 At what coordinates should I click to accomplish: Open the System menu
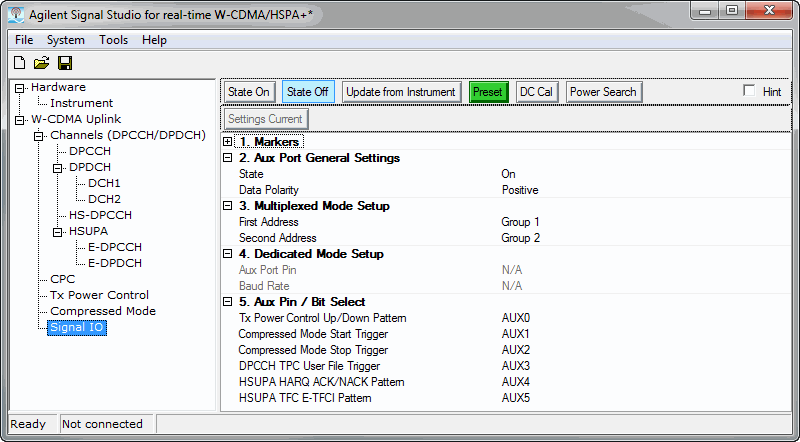66,40
